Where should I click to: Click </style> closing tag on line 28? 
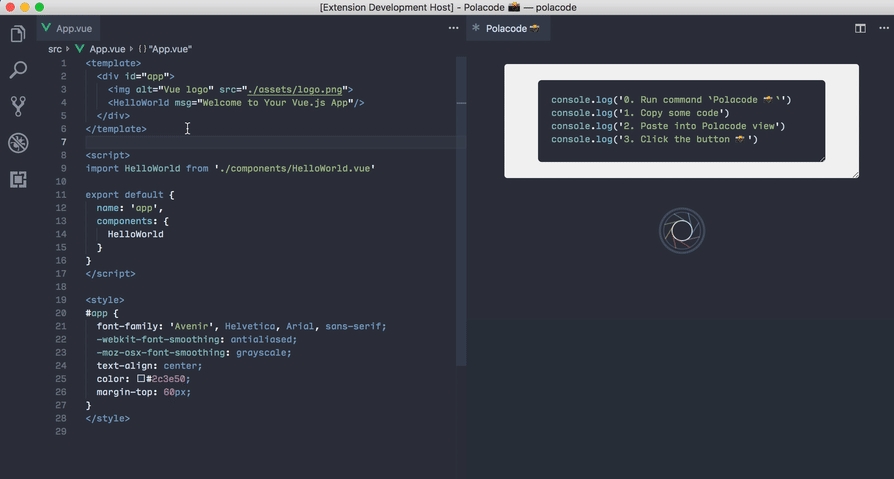pos(108,418)
